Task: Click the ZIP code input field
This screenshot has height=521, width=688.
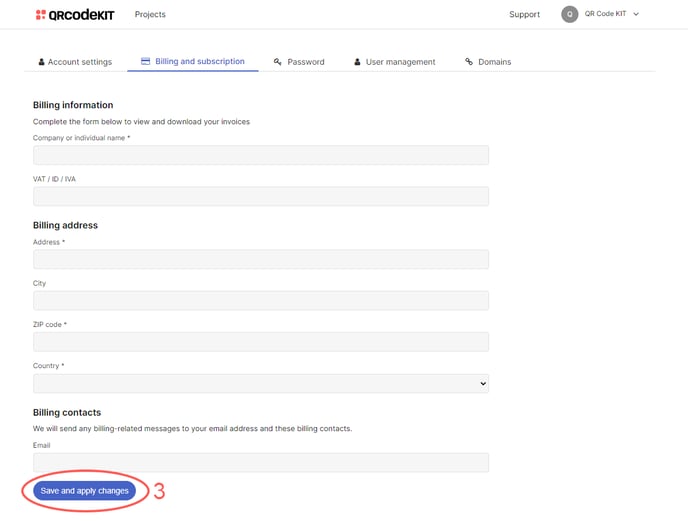Action: (x=260, y=342)
